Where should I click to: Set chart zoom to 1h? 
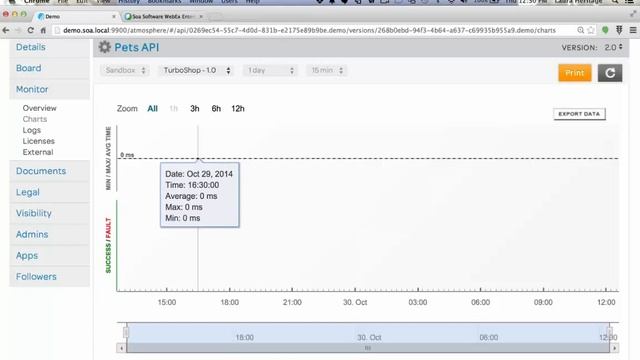[x=173, y=109]
